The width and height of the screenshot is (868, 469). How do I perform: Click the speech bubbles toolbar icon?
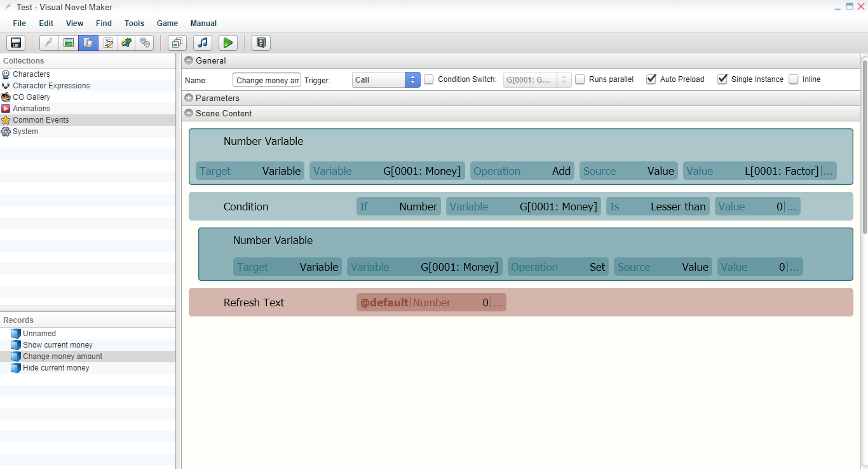(146, 43)
